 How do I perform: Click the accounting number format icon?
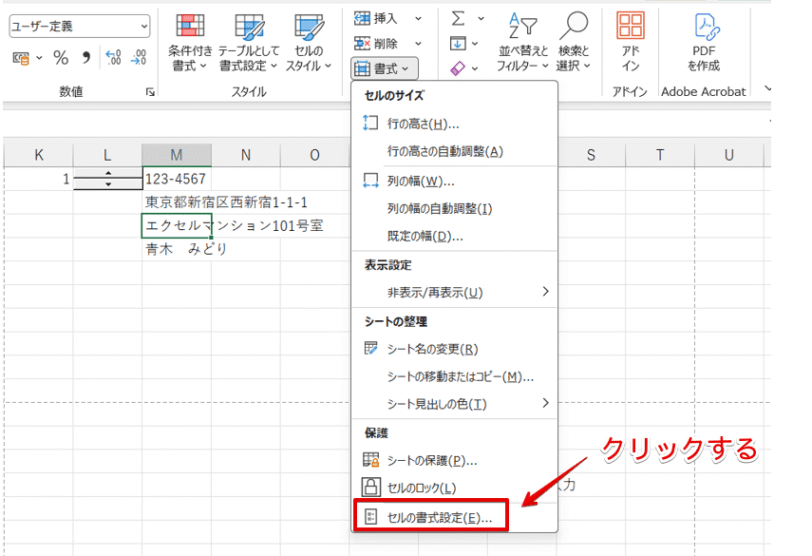click(x=21, y=58)
